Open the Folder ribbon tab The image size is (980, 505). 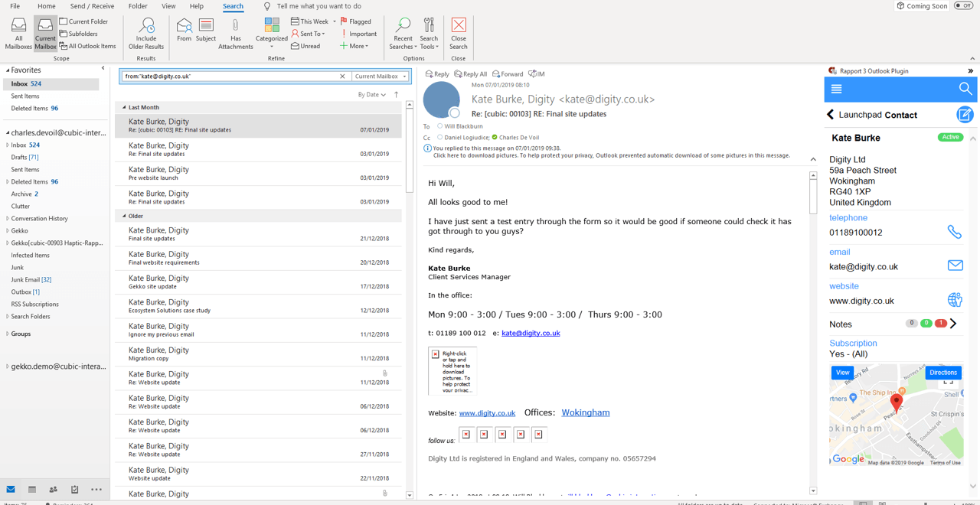point(138,6)
